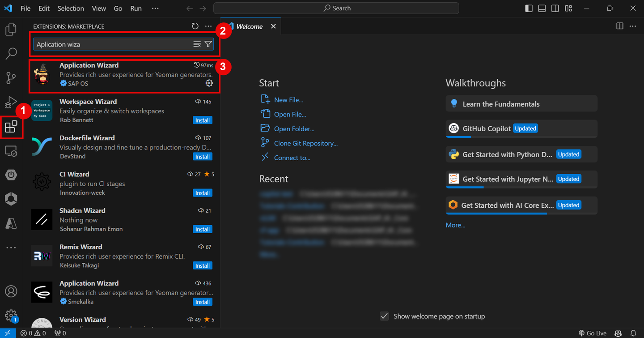
Task: Open the Run menu
Action: pos(136,8)
